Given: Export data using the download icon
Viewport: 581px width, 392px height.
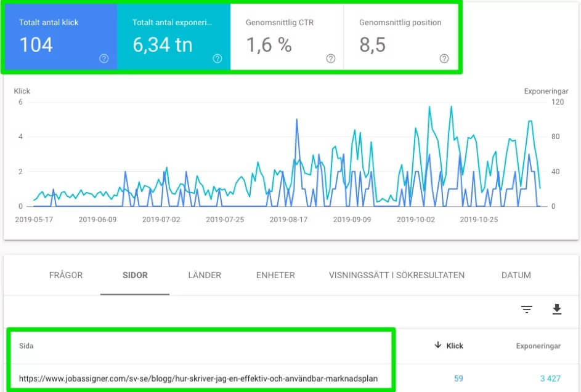Looking at the screenshot, I should (x=556, y=310).
